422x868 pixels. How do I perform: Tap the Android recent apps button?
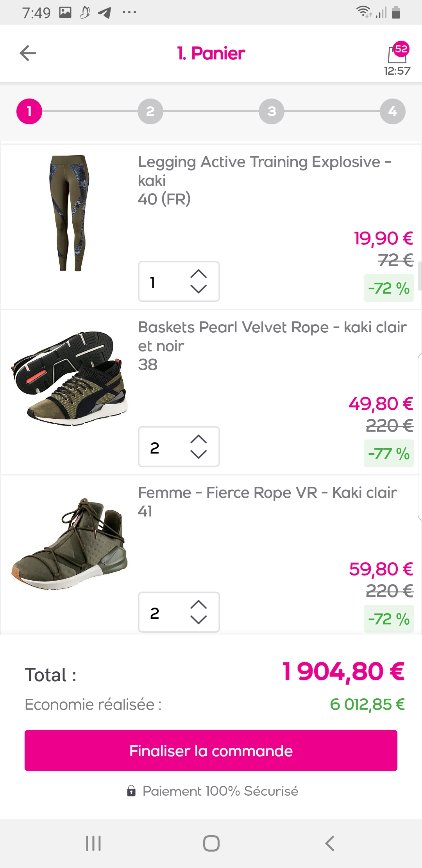(x=93, y=843)
